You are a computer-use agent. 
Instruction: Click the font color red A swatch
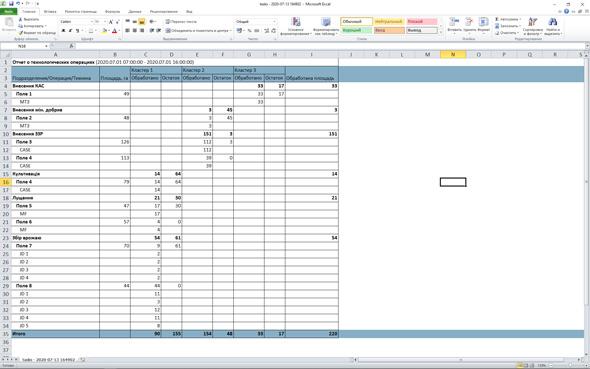114,30
